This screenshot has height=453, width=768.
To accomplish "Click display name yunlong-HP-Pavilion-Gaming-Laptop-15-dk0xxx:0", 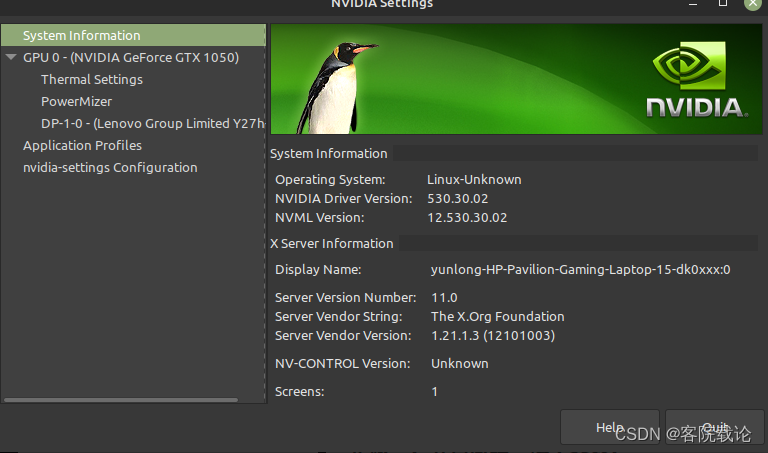I will [580, 270].
